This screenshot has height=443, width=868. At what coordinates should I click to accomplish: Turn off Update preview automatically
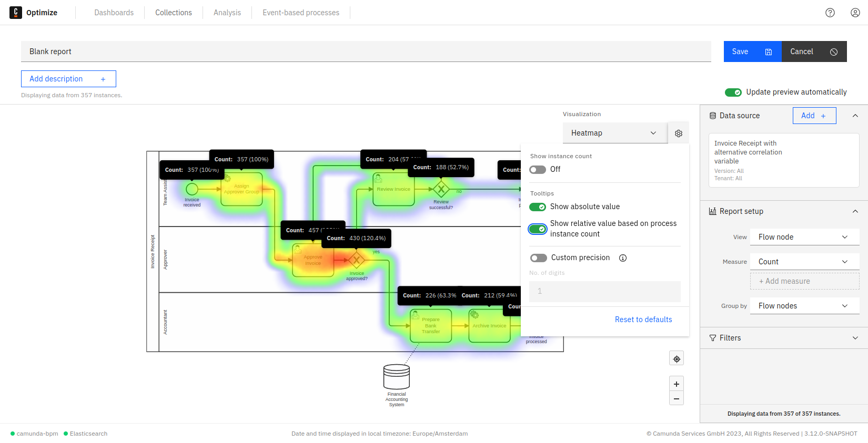click(733, 92)
